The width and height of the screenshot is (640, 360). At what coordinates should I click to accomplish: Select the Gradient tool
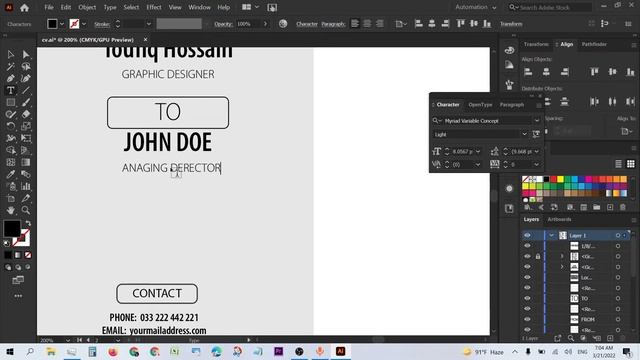[26, 162]
